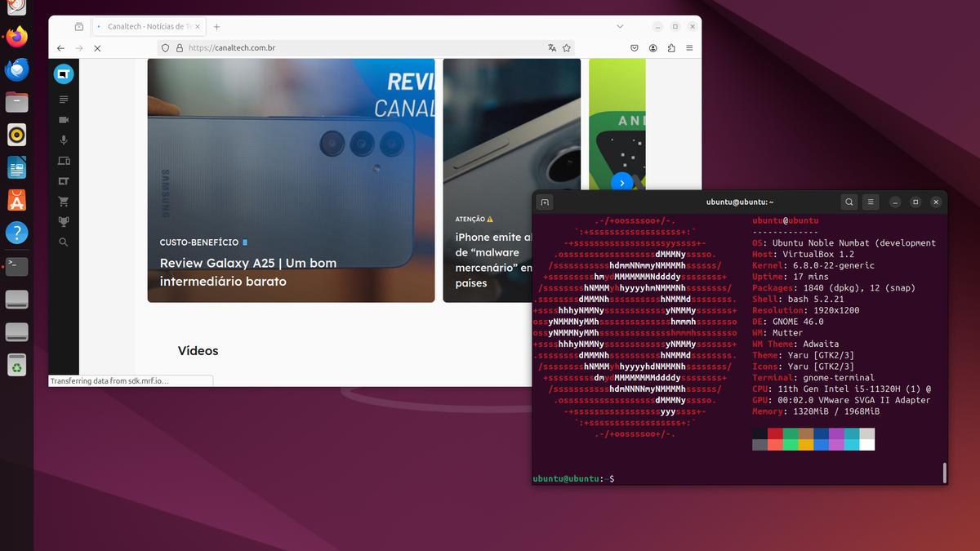
Task: Click the translate page icon in address bar
Action: pos(552,48)
